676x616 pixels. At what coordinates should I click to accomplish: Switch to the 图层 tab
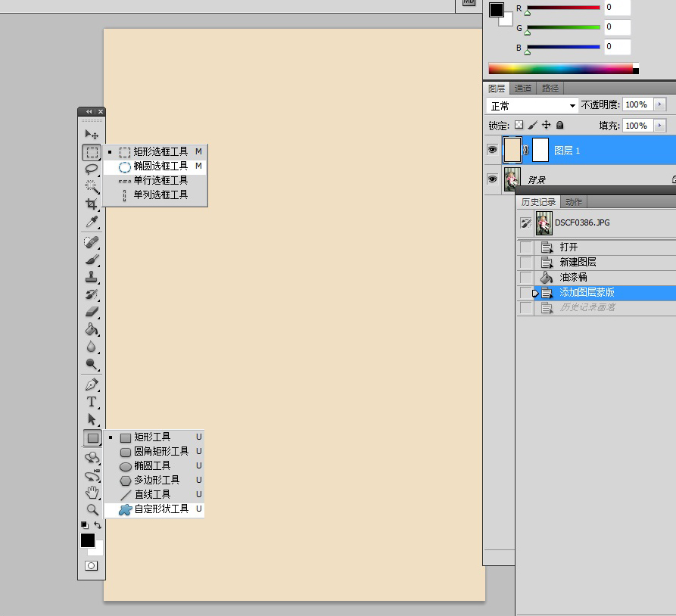[x=497, y=89]
